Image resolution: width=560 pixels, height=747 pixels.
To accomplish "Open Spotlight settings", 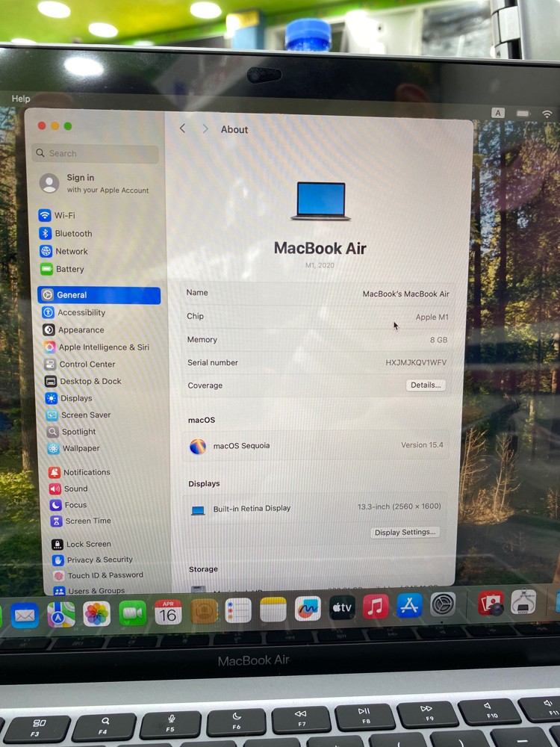I will click(72, 432).
